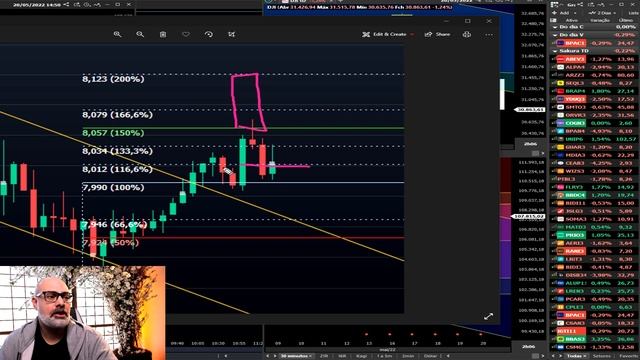Click the 107.015,02 price marker on axis
This screenshot has width=640, height=360.
click(529, 216)
